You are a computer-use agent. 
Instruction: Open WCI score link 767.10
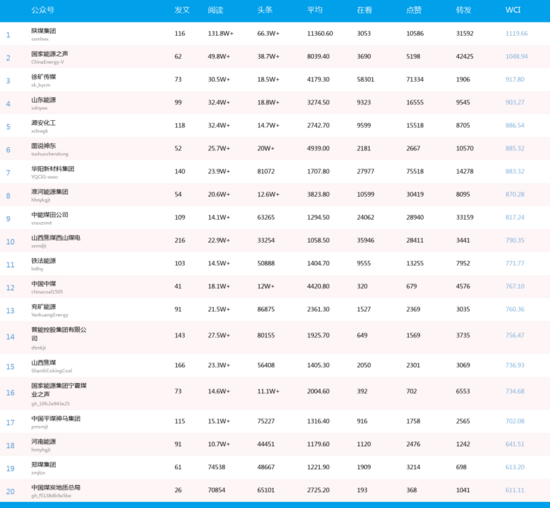pos(515,286)
